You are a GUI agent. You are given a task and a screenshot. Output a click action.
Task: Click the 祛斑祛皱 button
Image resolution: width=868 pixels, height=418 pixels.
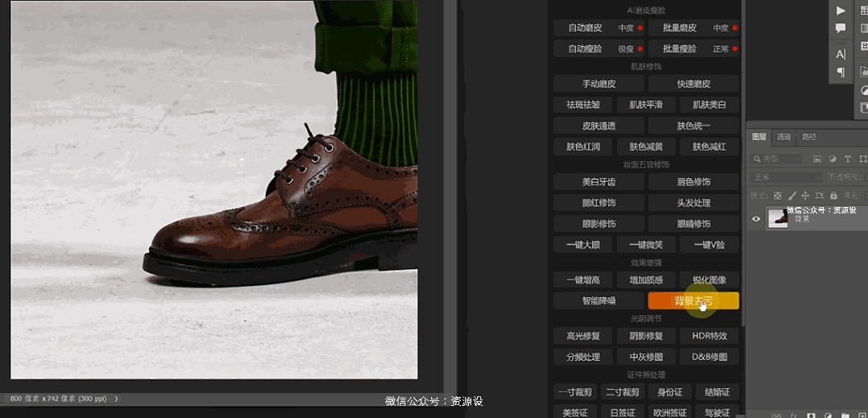click(583, 104)
